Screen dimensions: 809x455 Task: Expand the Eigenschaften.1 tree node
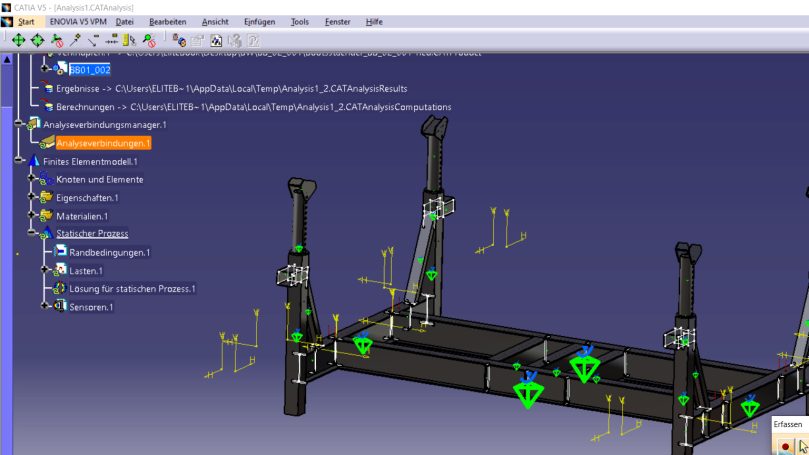pos(32,198)
